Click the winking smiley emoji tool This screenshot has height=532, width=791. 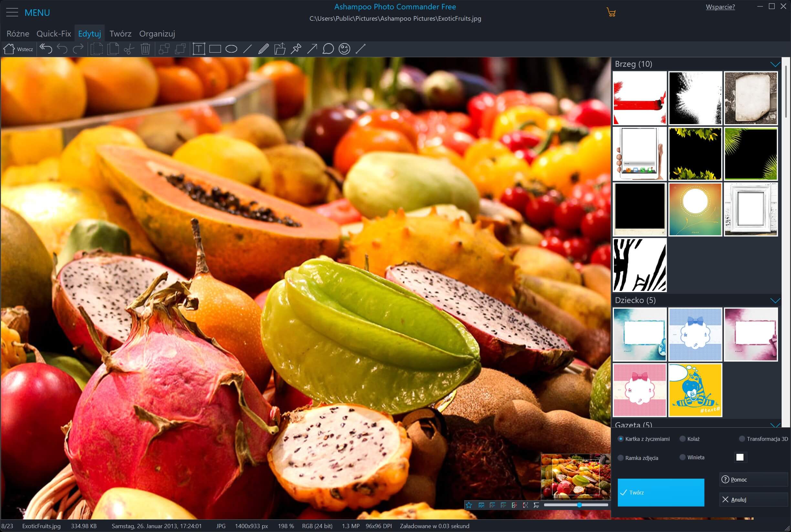tap(344, 49)
